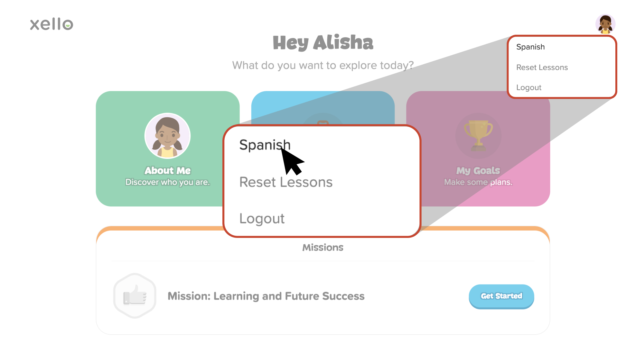Click the Missions section heading
The width and height of the screenshot is (644, 362).
click(x=322, y=247)
